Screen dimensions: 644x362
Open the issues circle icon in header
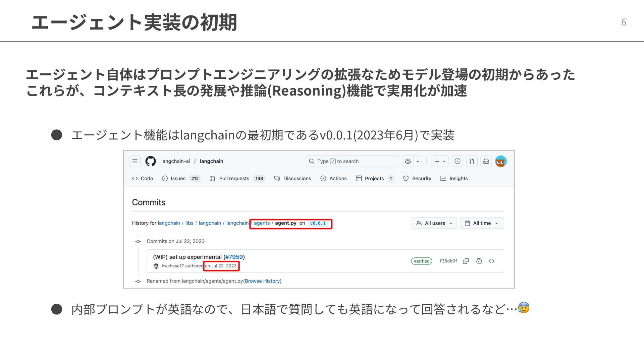(458, 161)
